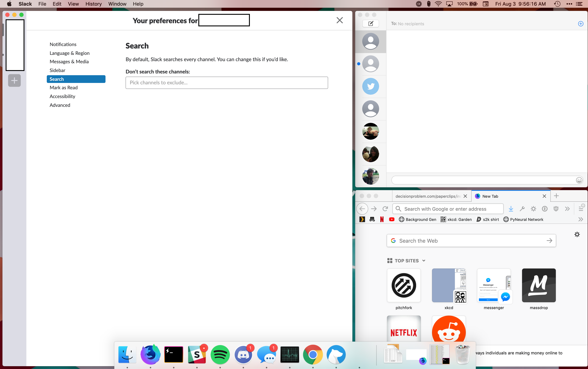Add a recipient with the plus button
Image resolution: width=588 pixels, height=369 pixels.
[580, 24]
